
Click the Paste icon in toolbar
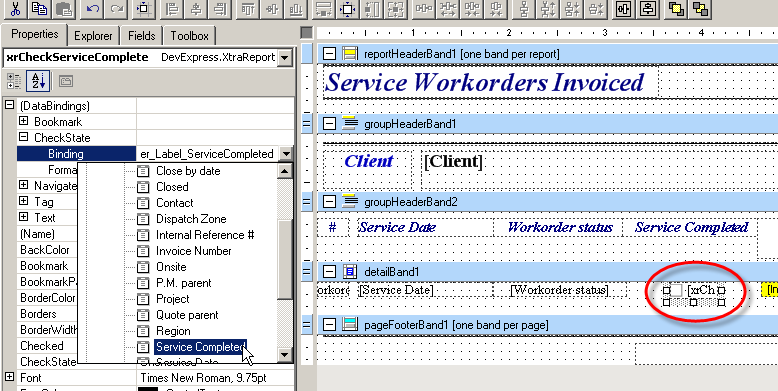tap(63, 8)
